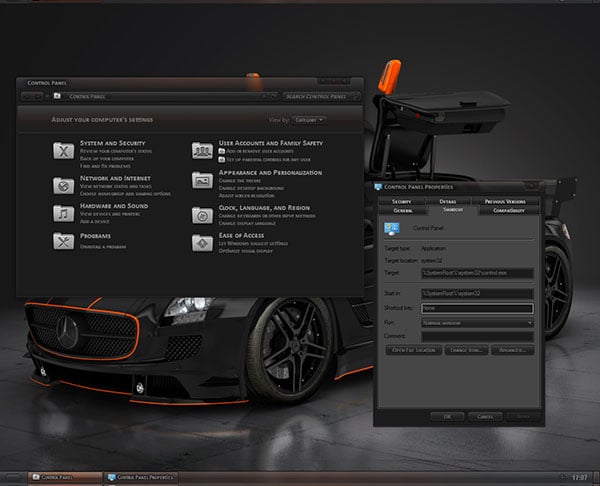The height and width of the screenshot is (486, 600).
Task: Open the Network and Internet globe icon
Action: [x=64, y=186]
